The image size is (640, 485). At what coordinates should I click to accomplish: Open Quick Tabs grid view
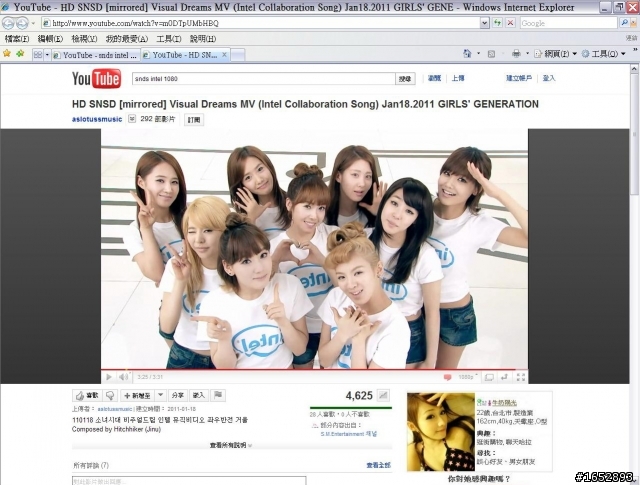tap(38, 54)
